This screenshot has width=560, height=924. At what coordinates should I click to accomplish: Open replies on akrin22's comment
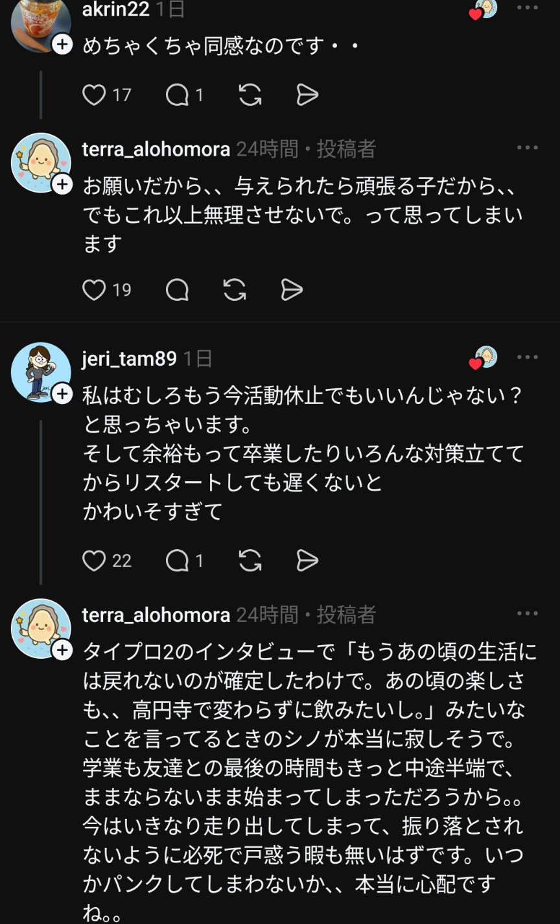click(x=177, y=95)
